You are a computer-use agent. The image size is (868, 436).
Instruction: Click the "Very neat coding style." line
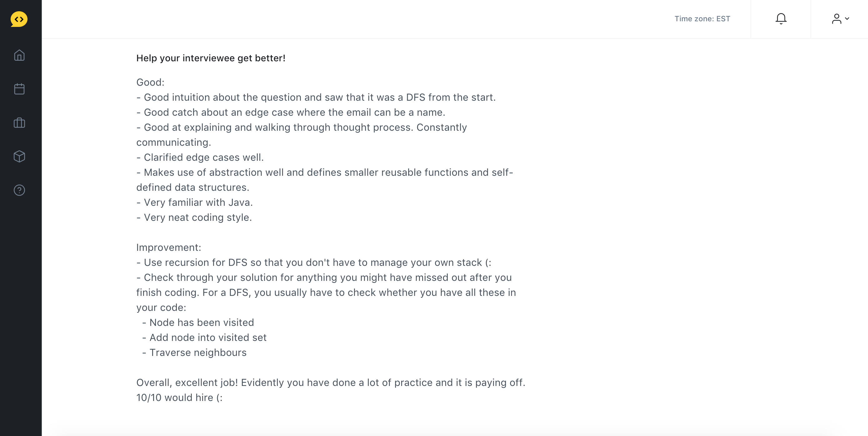(194, 217)
